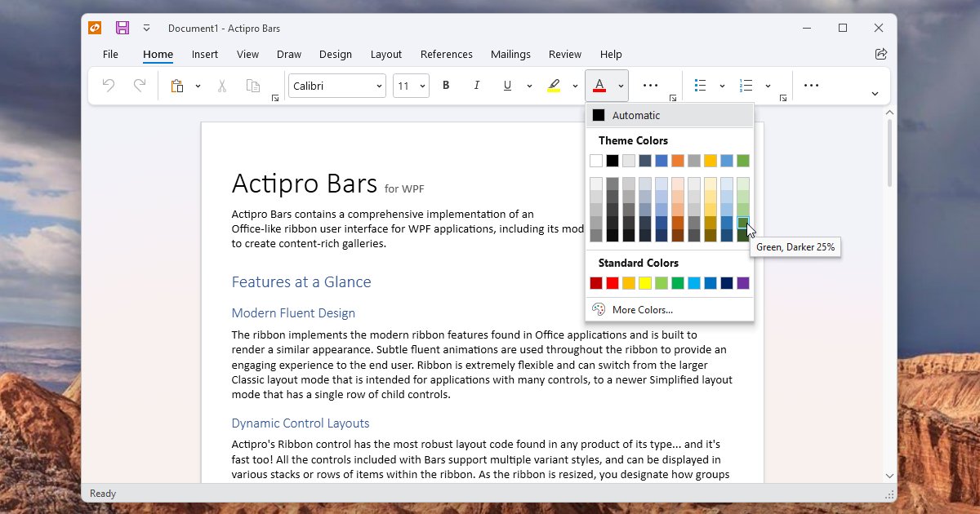Screen dimensions: 980x514
Task: Click the Dynamic Control Layouts heading
Action: pos(301,423)
